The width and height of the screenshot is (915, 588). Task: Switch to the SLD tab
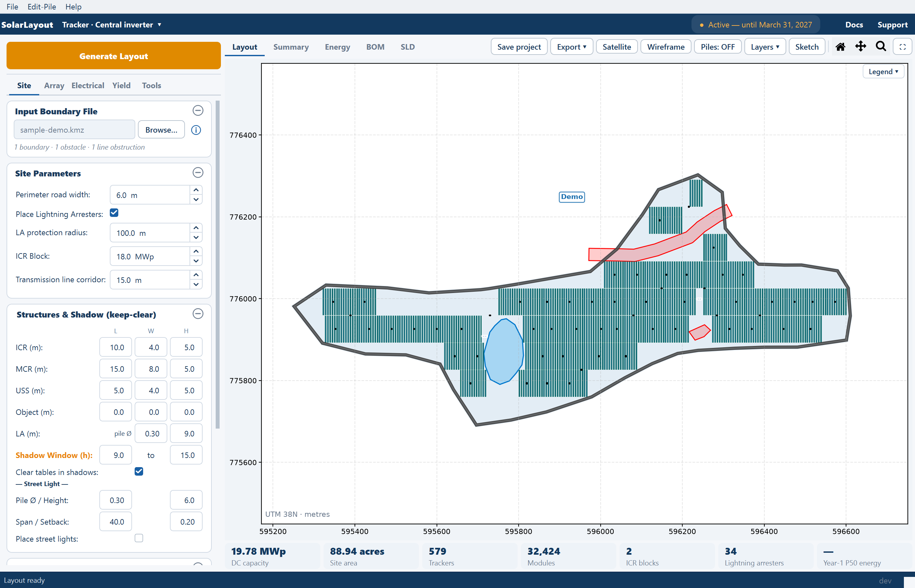408,47
